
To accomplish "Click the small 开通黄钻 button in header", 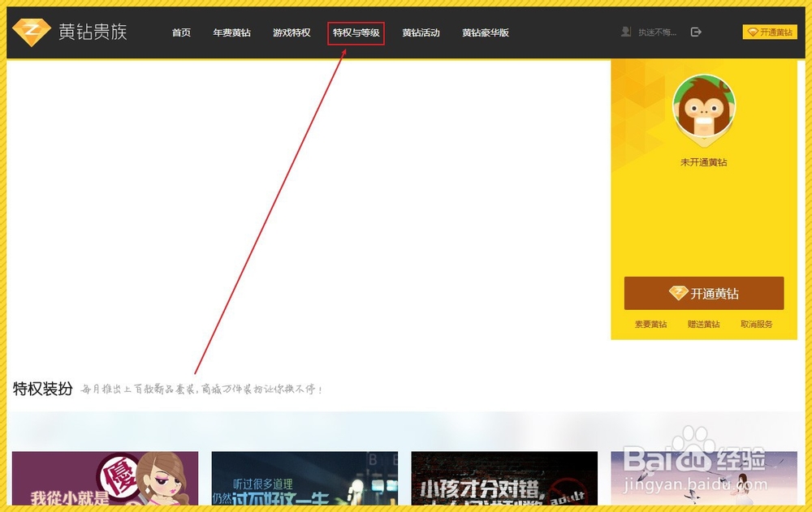I will (770, 32).
